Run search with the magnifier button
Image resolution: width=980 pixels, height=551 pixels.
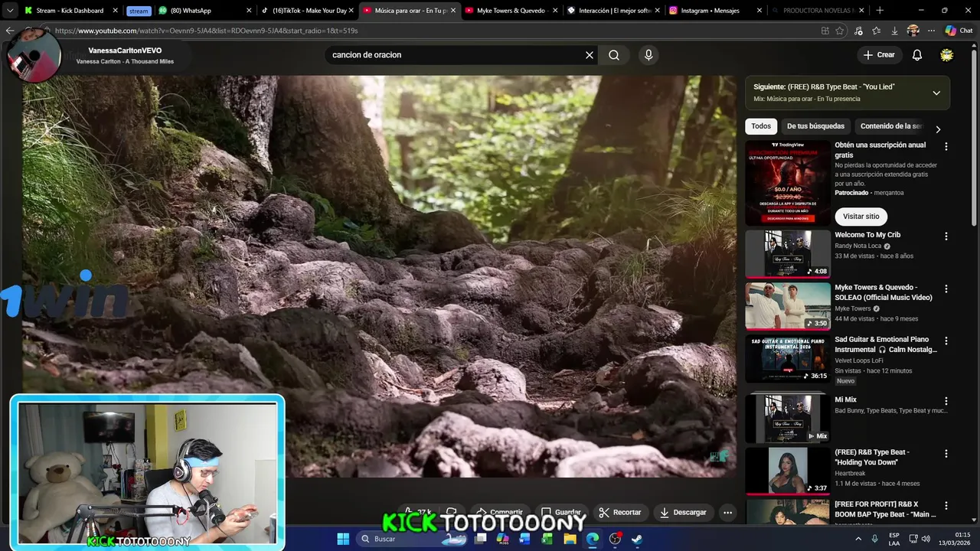614,55
